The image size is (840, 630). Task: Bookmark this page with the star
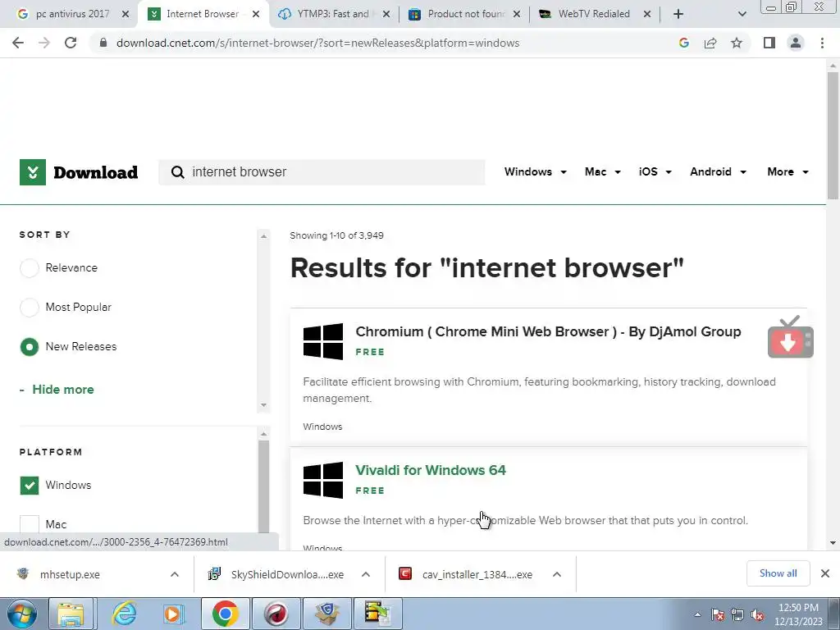737,43
